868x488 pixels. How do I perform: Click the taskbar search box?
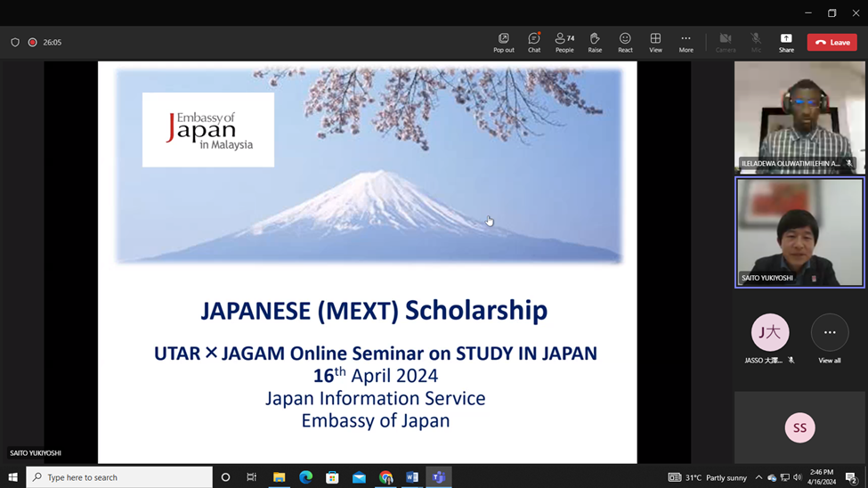click(119, 477)
